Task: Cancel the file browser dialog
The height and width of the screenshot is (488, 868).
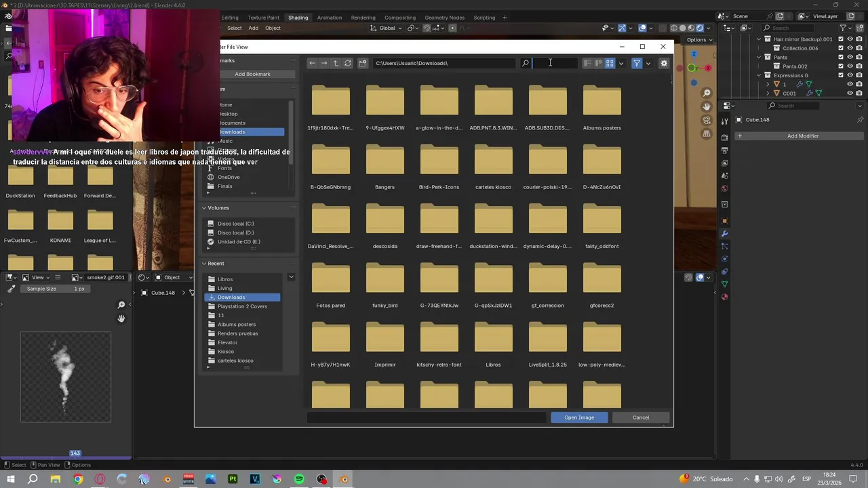Action: click(x=641, y=418)
